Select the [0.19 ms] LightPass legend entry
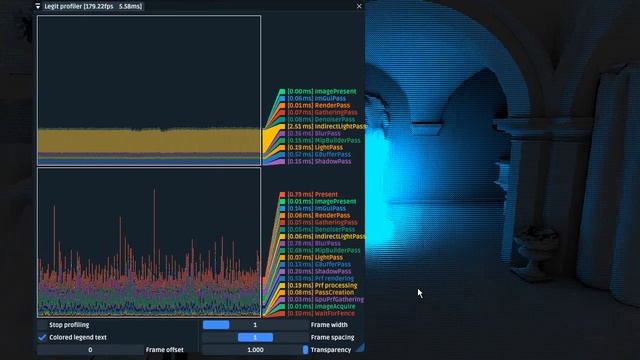Screen dimensions: 640x360 point(315,147)
